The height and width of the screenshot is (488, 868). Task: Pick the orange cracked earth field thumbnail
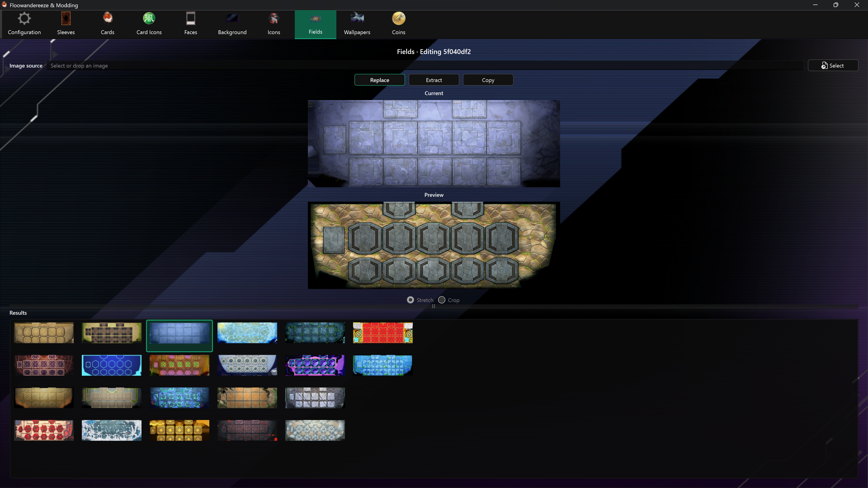(x=247, y=398)
